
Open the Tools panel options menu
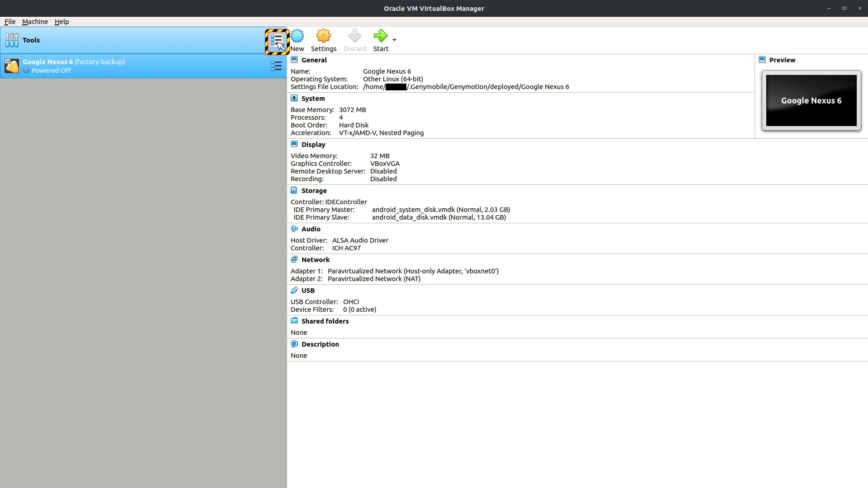277,41
